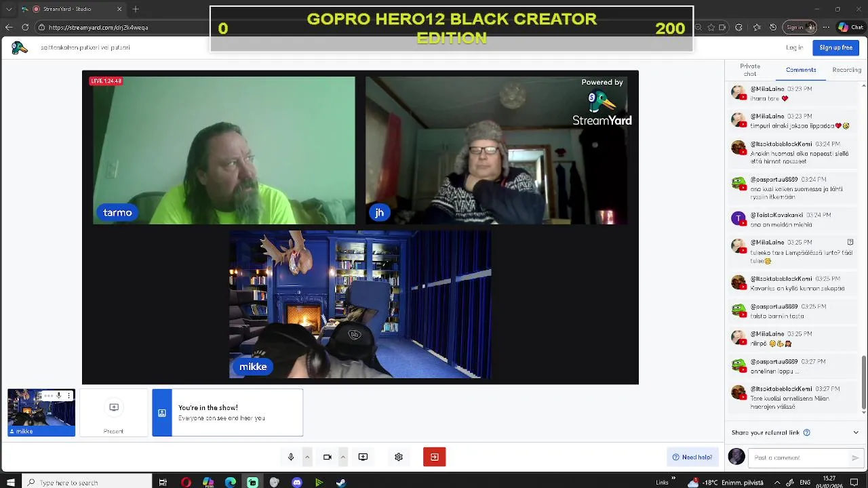Click the browser address bar URL
The width and height of the screenshot is (868, 488).
98,28
